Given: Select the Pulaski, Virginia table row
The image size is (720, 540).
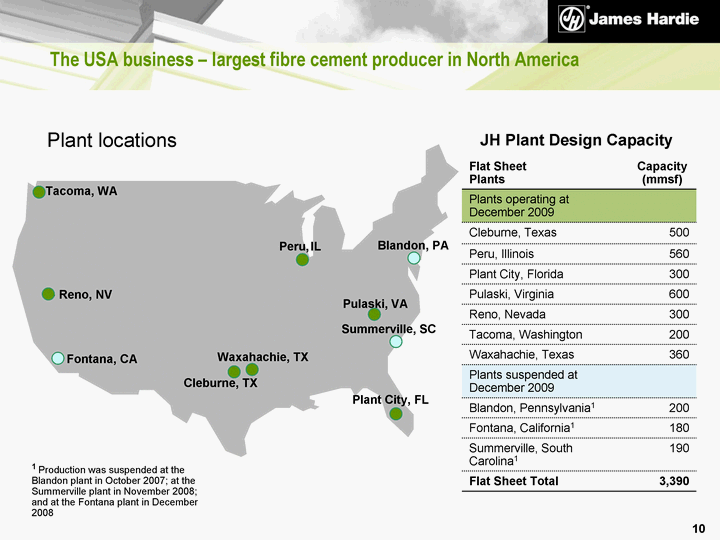Looking at the screenshot, I should coord(574,294).
